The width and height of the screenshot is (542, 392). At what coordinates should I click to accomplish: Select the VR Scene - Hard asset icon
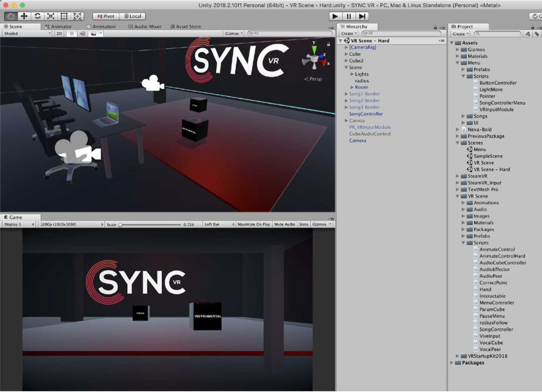point(470,170)
